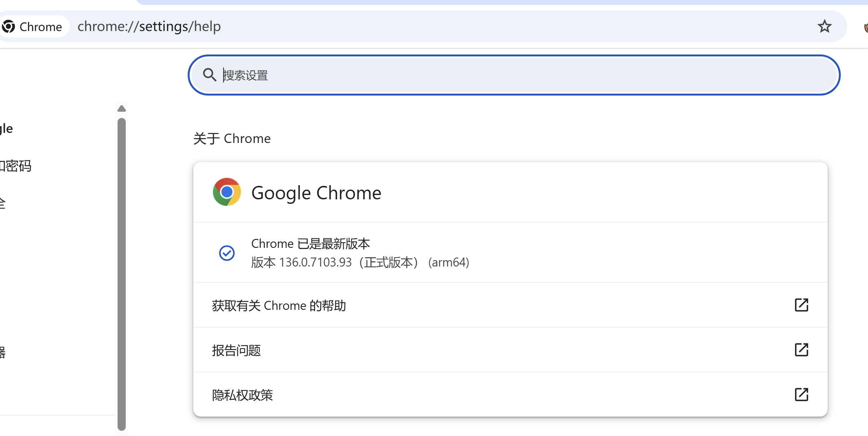
Task: Open external link icon for 报告问题
Action: 801,350
